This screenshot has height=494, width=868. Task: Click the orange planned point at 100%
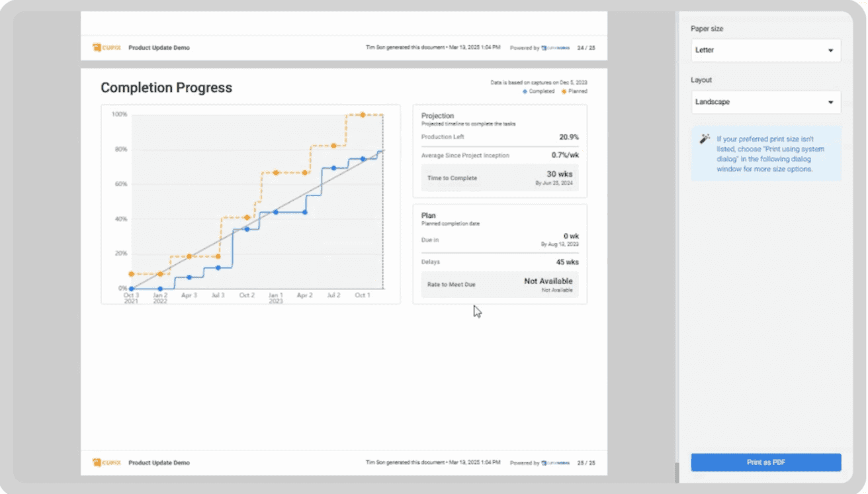pyautogui.click(x=363, y=115)
